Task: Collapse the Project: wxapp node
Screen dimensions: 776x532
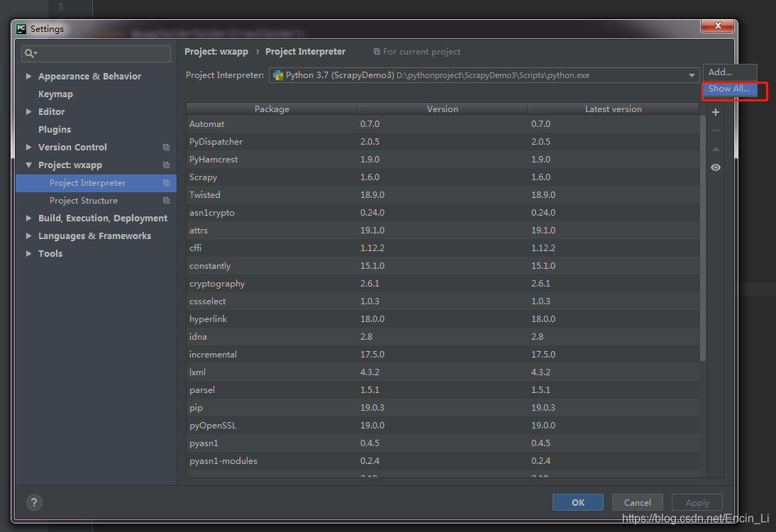Action: (28, 165)
